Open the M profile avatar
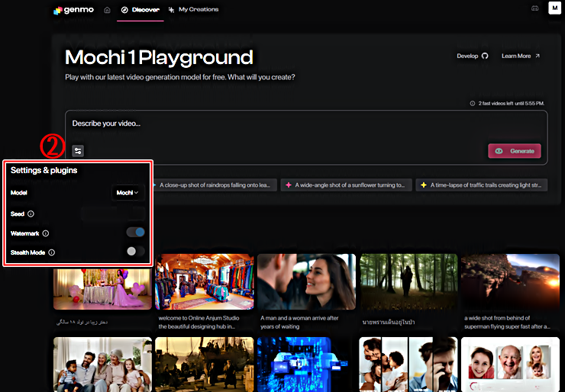Image resolution: width=565 pixels, height=392 pixels. 554,8
